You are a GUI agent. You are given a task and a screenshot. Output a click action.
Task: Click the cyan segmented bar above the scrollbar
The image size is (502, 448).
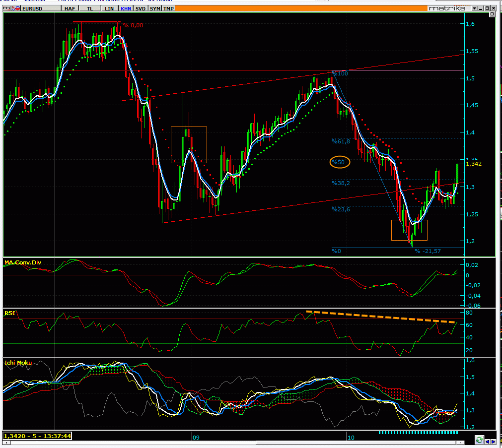[418, 432]
